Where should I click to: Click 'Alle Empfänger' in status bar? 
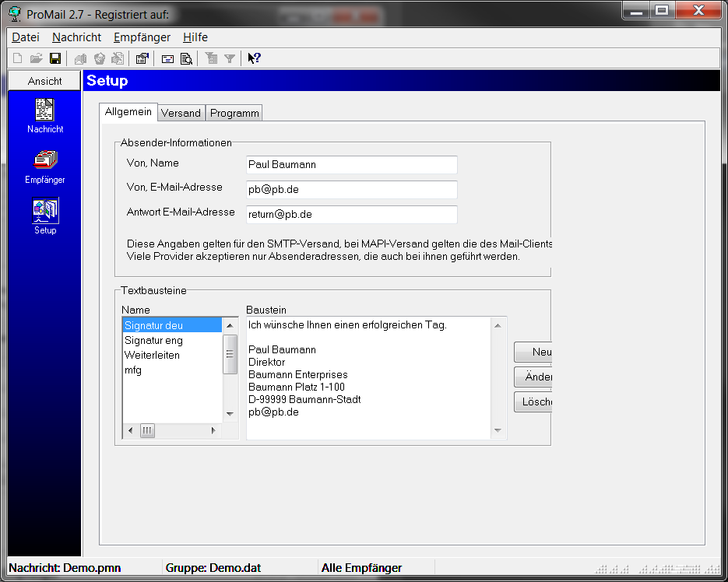362,568
